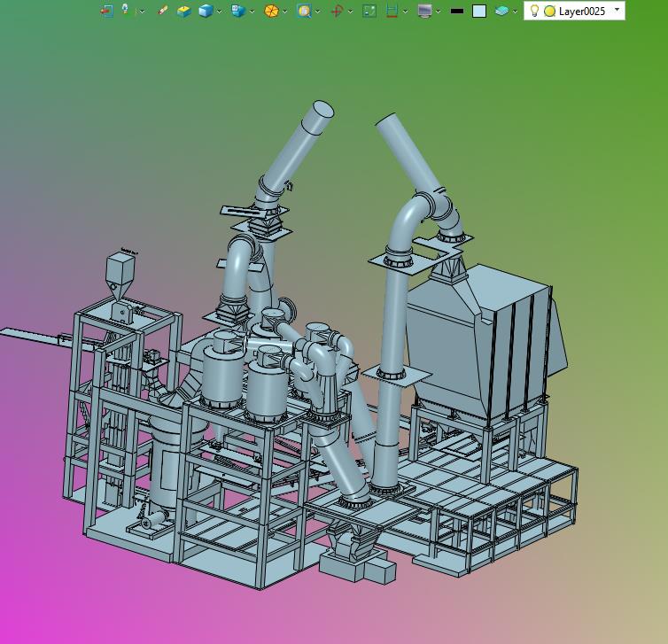This screenshot has width=668, height=644.
Task: Click the green fit-view icon
Action: tap(369, 11)
